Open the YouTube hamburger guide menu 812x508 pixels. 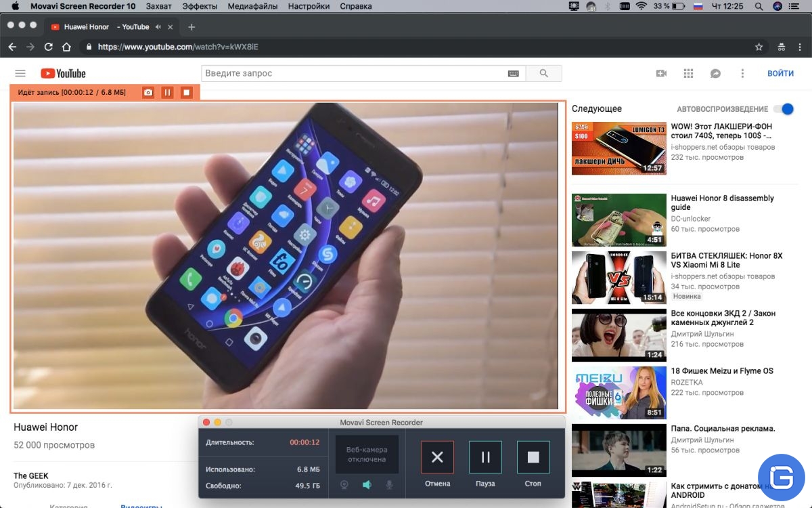coord(20,73)
